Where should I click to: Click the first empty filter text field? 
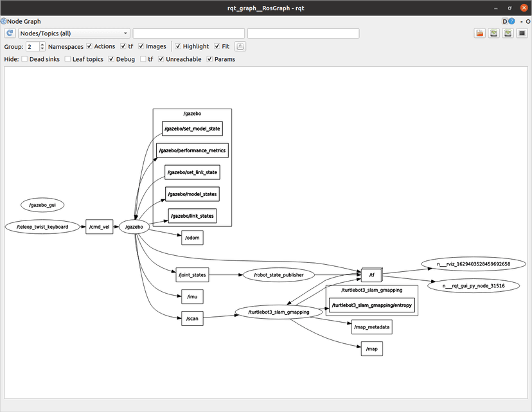point(188,33)
